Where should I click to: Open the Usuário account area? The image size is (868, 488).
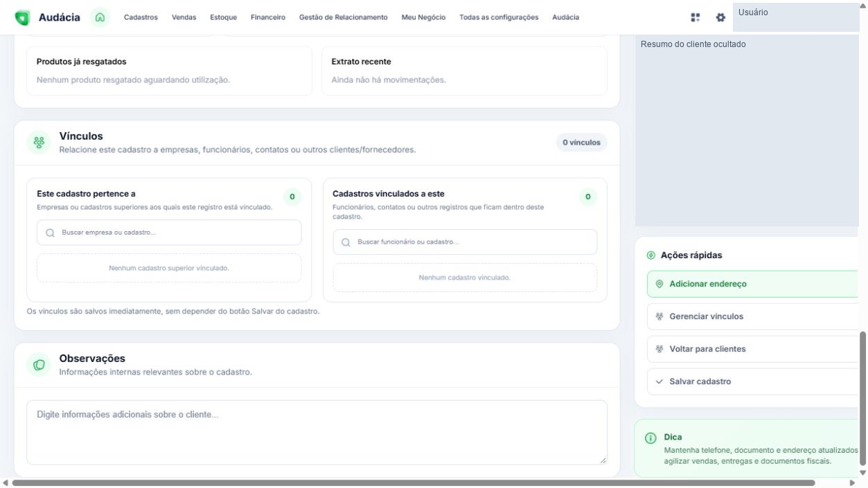796,17
